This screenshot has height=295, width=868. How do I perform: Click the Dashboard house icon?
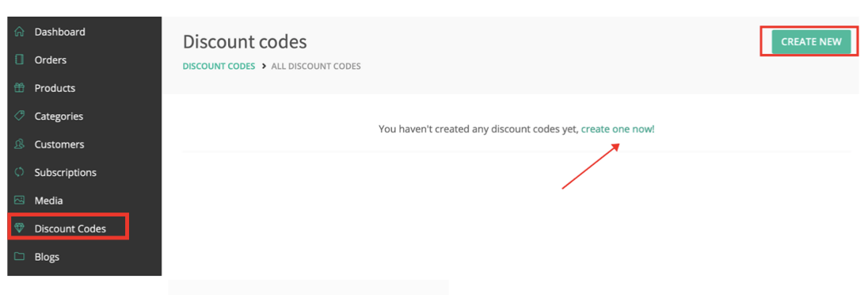(x=19, y=32)
